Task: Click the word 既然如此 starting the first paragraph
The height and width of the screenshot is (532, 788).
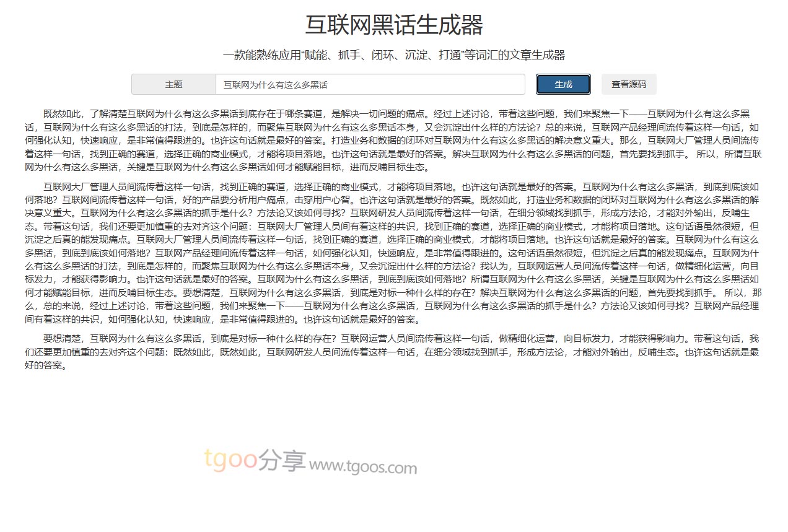Action: 62,113
